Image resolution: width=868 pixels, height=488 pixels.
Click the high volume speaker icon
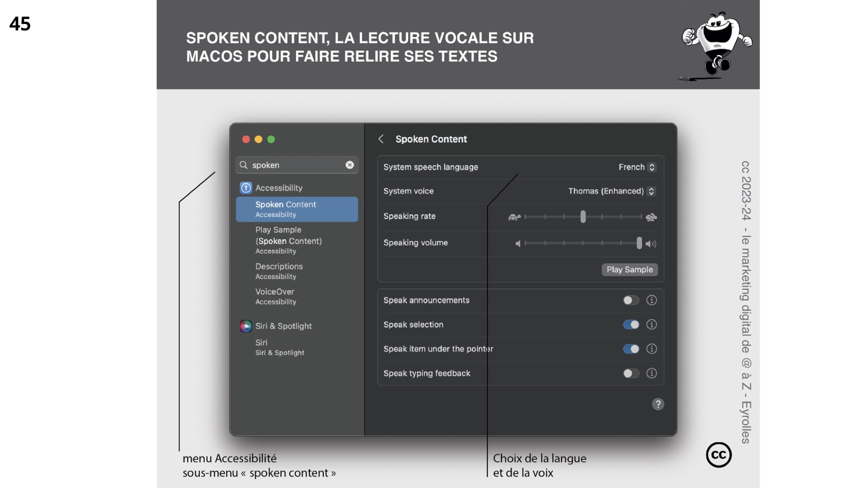pos(651,244)
